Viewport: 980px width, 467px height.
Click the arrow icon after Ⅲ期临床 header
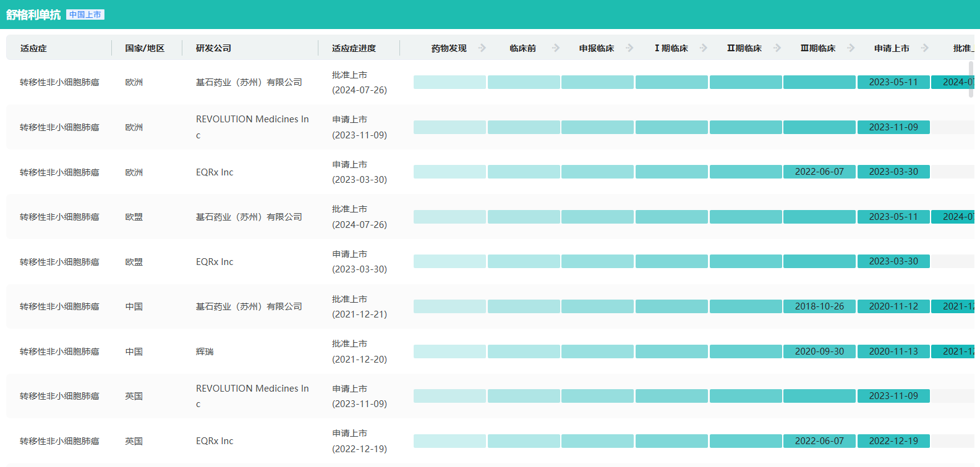point(851,48)
